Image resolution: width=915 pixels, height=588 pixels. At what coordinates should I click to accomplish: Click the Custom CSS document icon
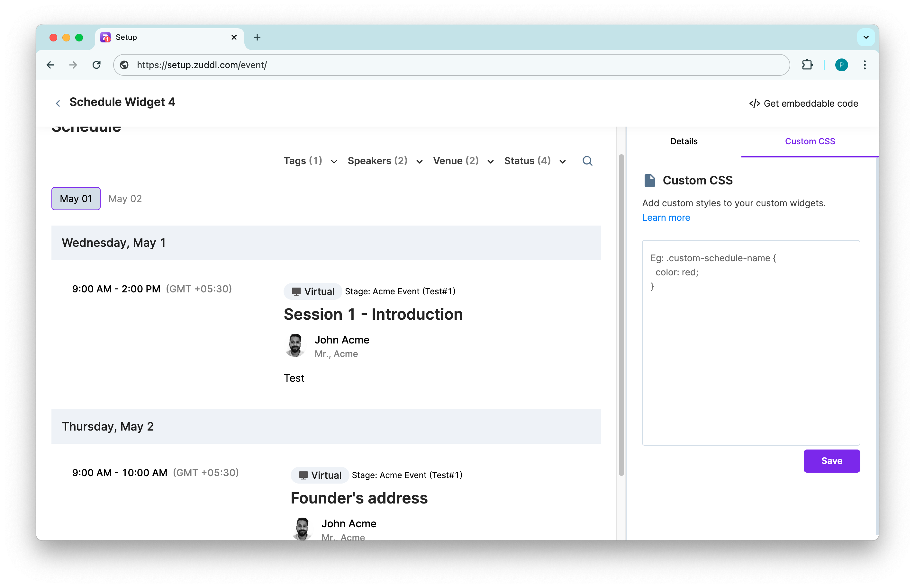(x=649, y=180)
